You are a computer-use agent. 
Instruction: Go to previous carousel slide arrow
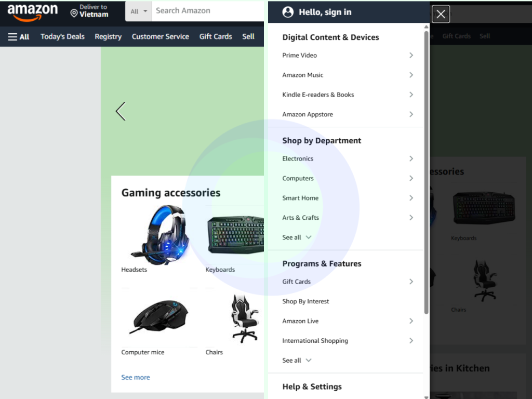tap(121, 111)
